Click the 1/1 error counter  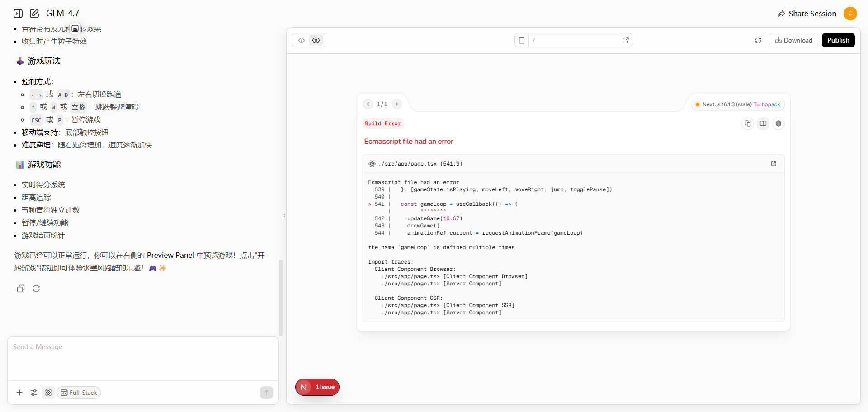(382, 104)
